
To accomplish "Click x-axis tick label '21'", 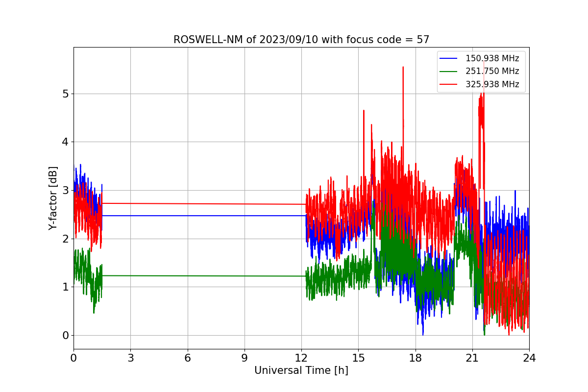I will click(x=472, y=358).
